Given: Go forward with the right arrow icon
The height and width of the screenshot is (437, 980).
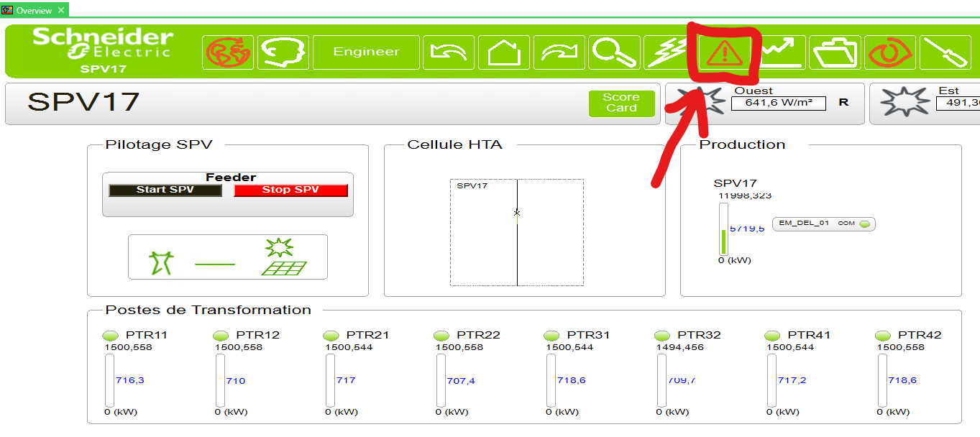Looking at the screenshot, I should coord(559,52).
